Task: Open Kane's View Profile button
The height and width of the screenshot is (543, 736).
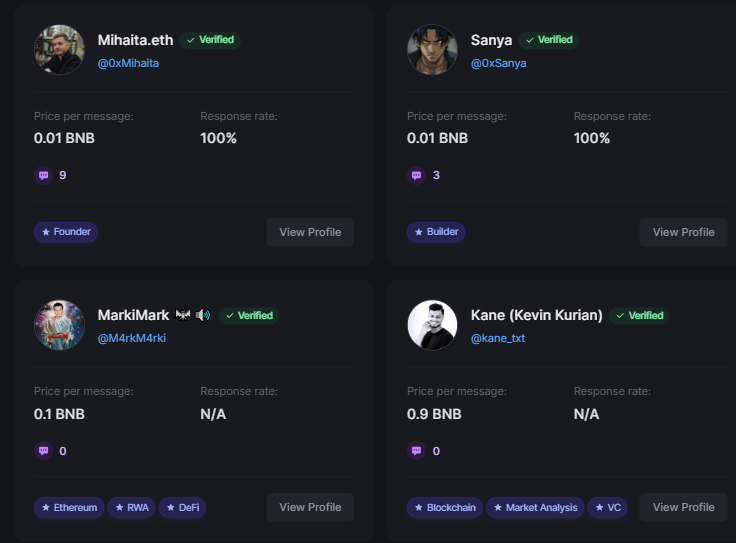Action: point(683,507)
